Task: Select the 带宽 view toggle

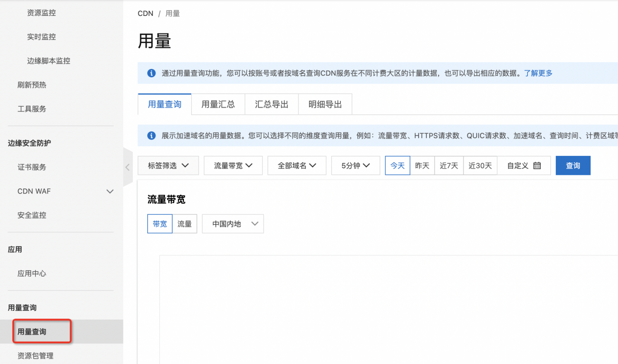Action: click(160, 224)
